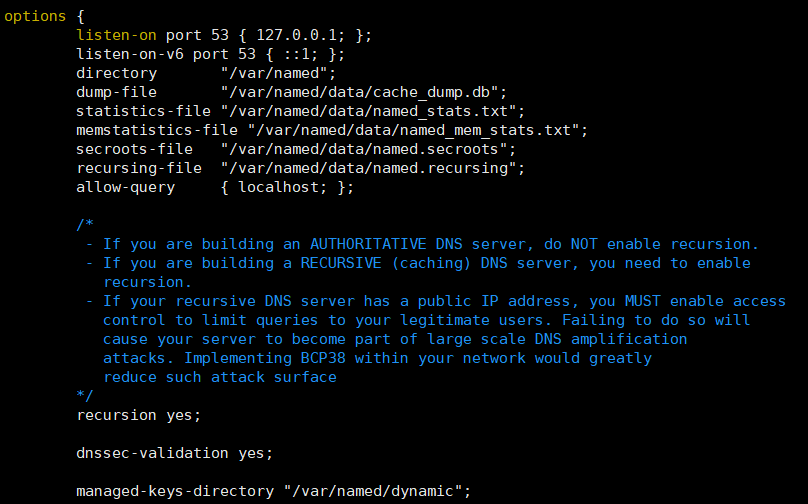Click the comment closing '*/' marker
The height and width of the screenshot is (504, 808).
point(85,396)
